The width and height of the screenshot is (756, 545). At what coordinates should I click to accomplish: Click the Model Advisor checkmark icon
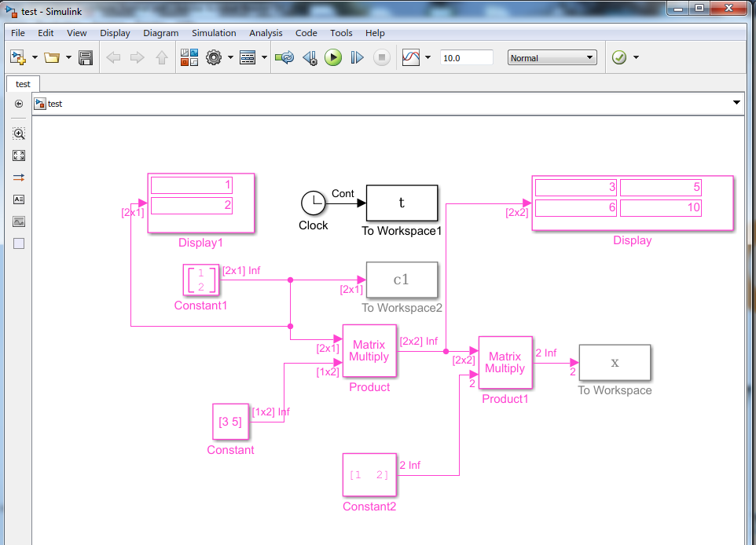(x=619, y=58)
